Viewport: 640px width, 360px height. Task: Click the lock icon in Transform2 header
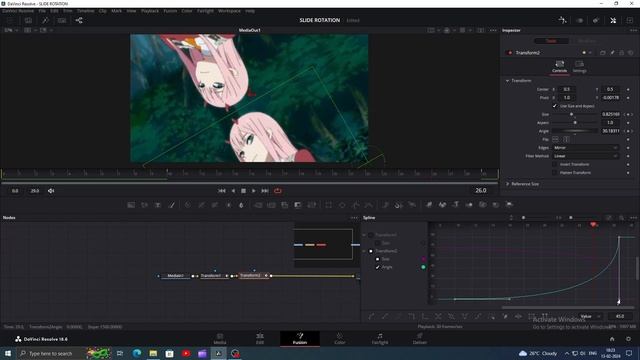622,53
